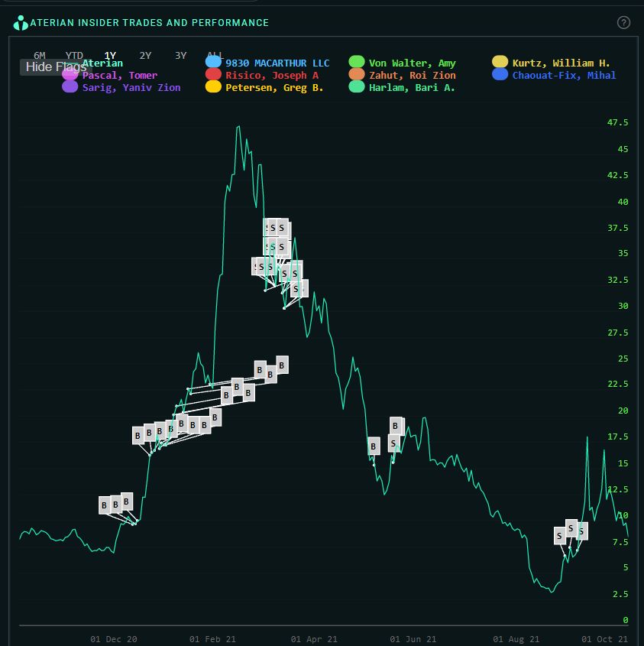Click the leftmost B flag in the January cluster
The image size is (644, 646).
(x=138, y=435)
